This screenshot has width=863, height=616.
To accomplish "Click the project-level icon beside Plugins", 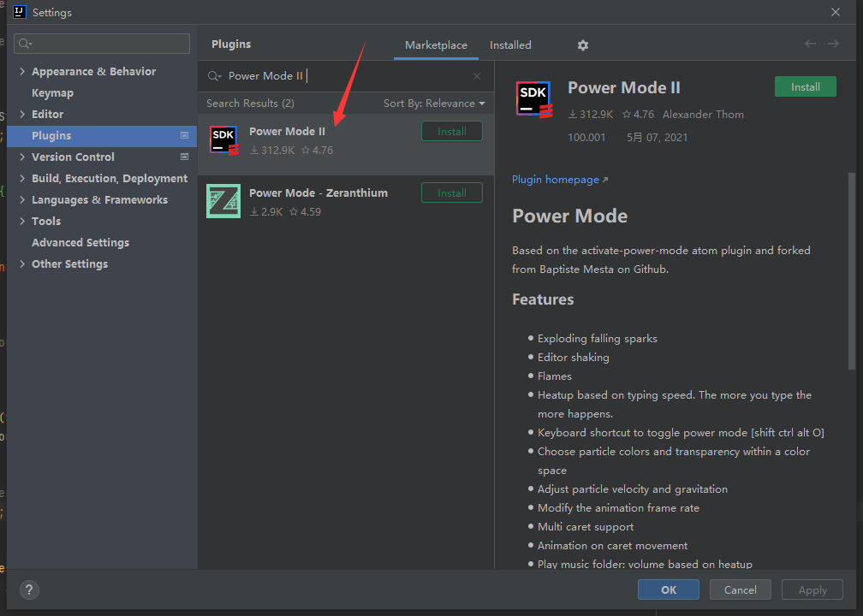I will pos(184,135).
